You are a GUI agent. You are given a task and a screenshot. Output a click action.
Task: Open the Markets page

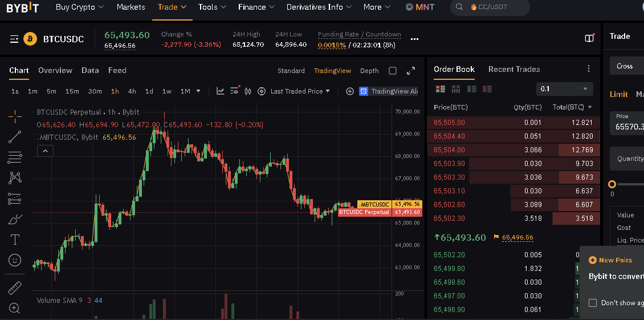pos(131,7)
